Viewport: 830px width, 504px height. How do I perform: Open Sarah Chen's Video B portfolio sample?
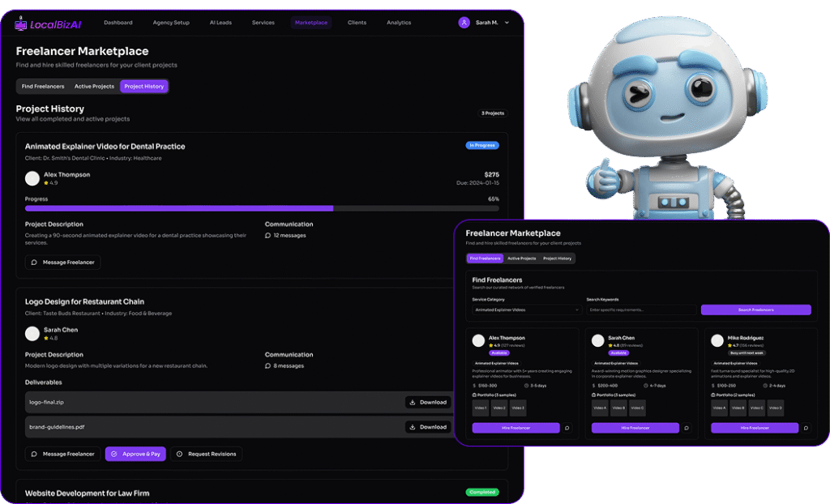point(618,408)
